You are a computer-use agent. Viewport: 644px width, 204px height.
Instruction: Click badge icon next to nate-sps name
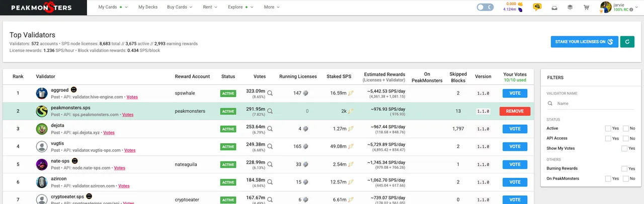click(x=74, y=161)
